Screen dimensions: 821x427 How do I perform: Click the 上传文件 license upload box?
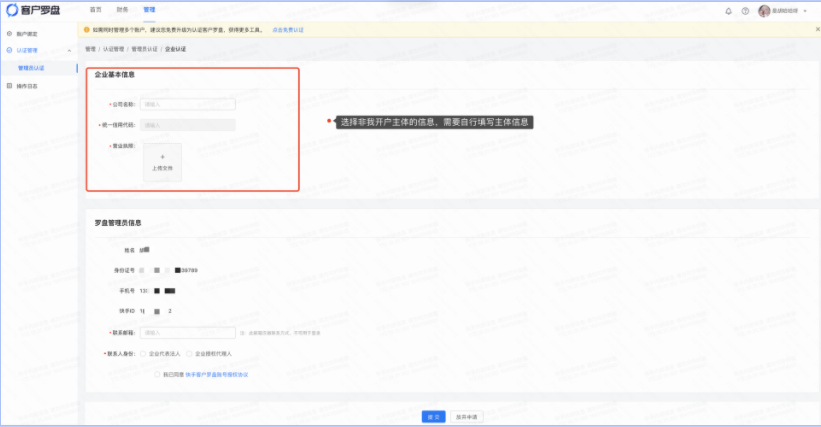click(162, 163)
